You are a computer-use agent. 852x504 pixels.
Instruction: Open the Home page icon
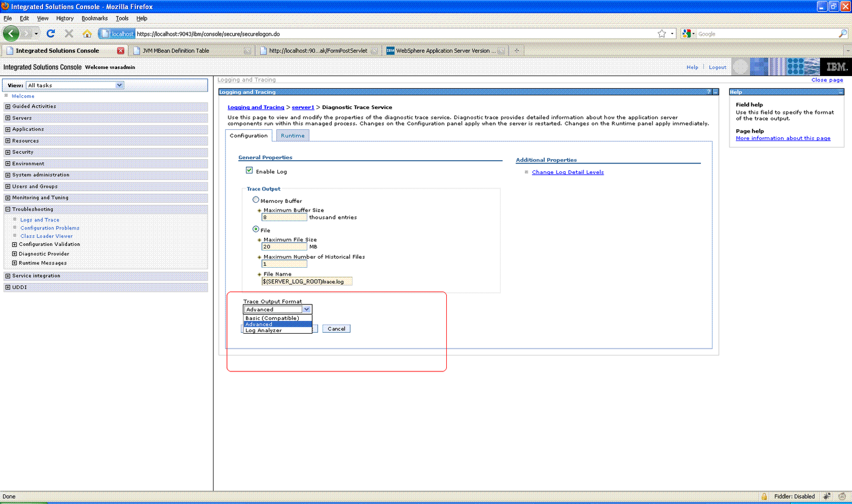87,34
